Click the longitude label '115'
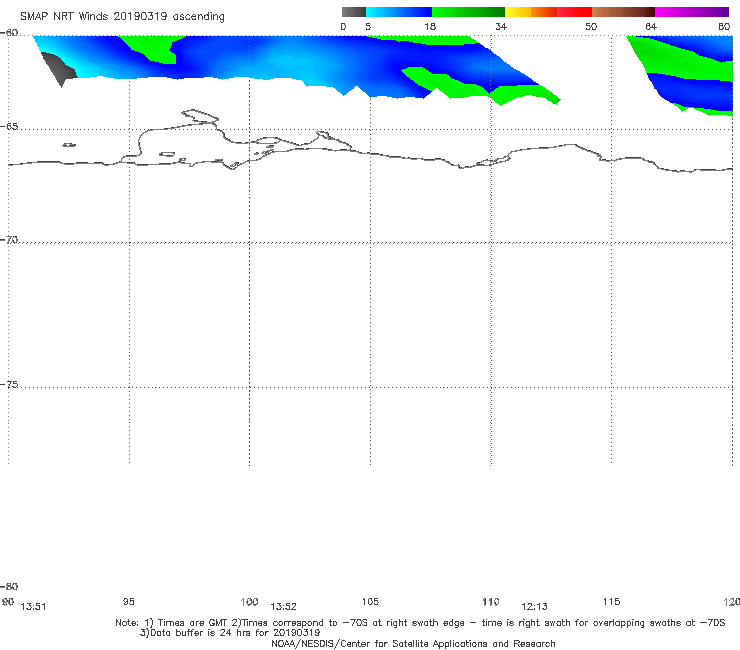The image size is (740, 650). 612,601
